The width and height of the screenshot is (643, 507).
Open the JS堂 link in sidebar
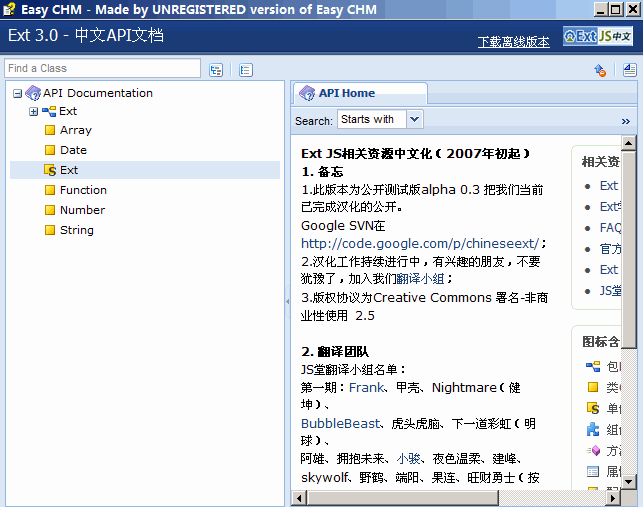(x=610, y=291)
